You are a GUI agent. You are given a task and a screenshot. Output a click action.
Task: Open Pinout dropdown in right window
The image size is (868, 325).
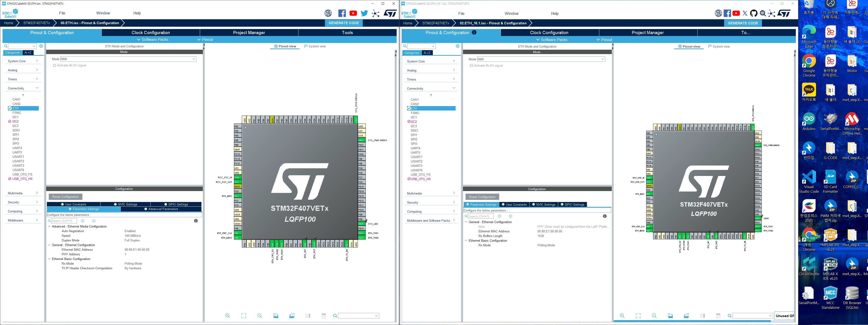tap(604, 39)
